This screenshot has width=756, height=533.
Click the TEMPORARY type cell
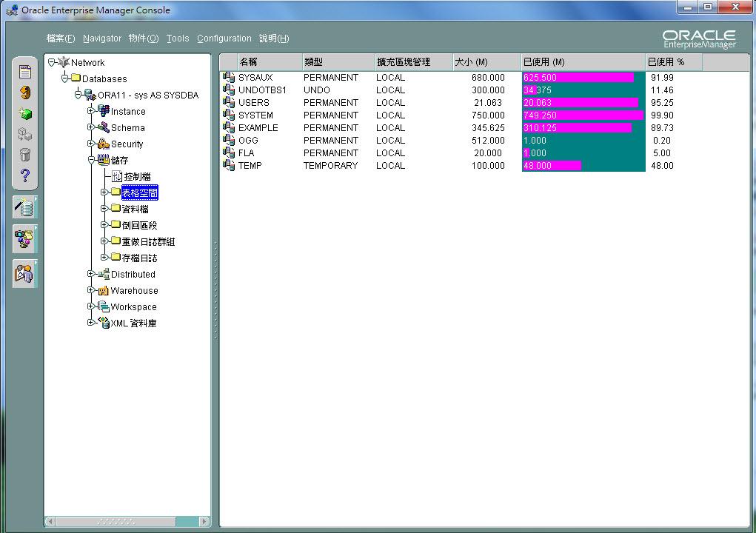[x=331, y=165]
